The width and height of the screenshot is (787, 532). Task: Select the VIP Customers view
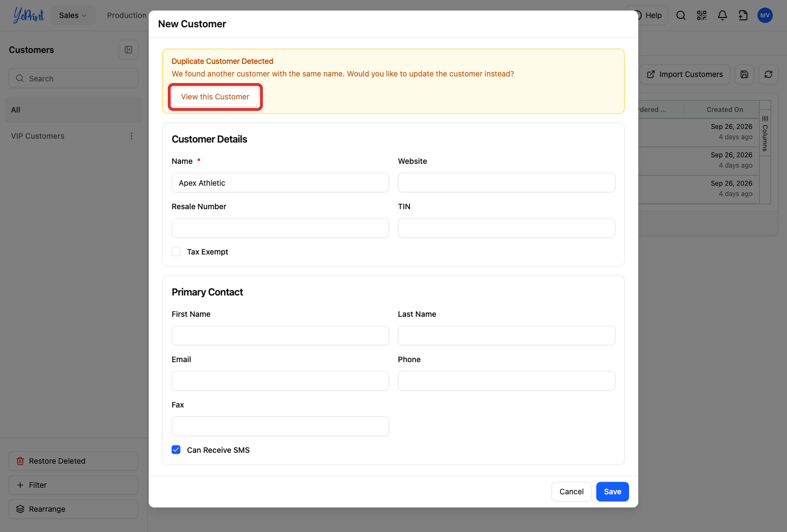point(38,136)
